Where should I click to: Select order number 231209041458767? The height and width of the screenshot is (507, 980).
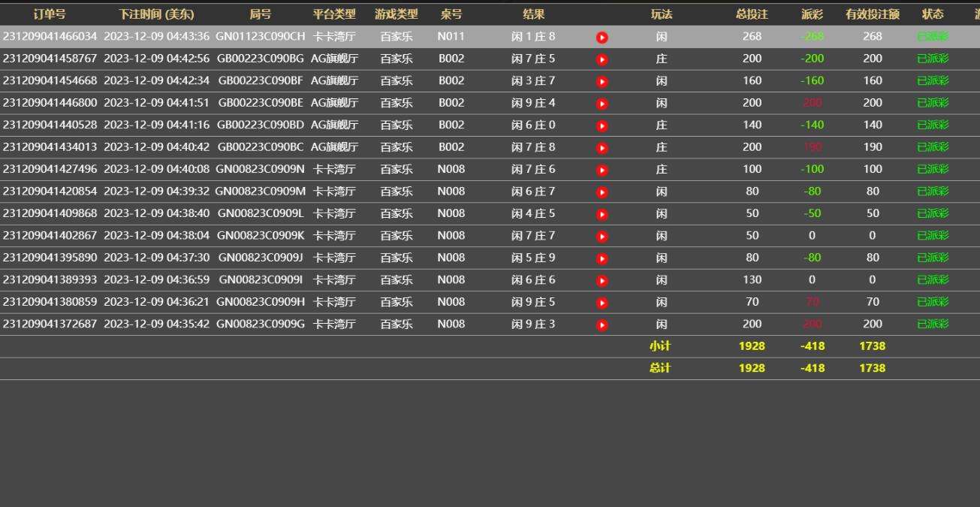50,59
